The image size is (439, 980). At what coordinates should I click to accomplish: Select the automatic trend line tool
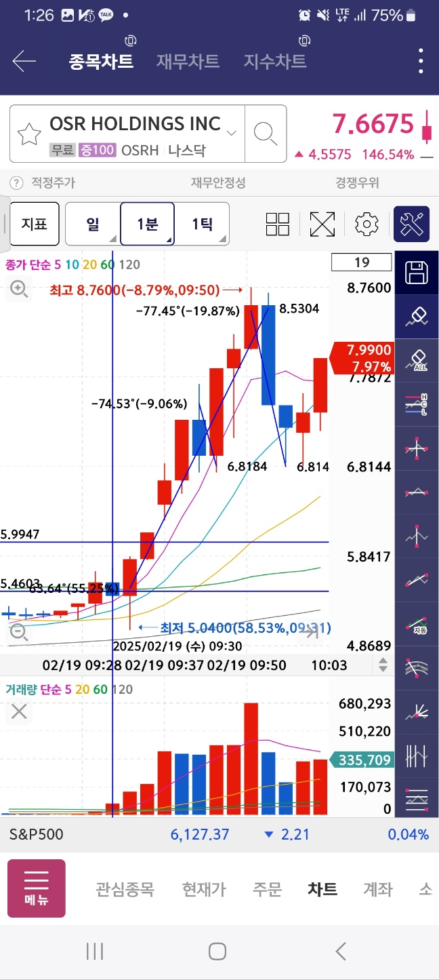[x=416, y=625]
